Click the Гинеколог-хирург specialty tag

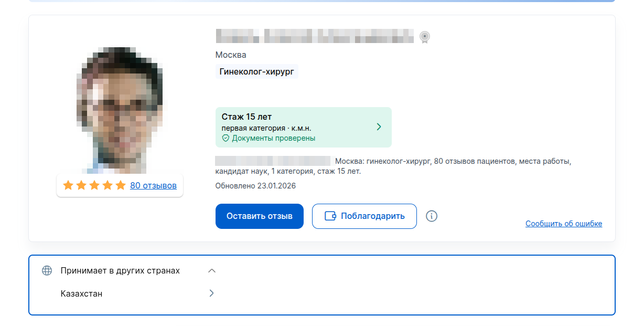pos(256,72)
